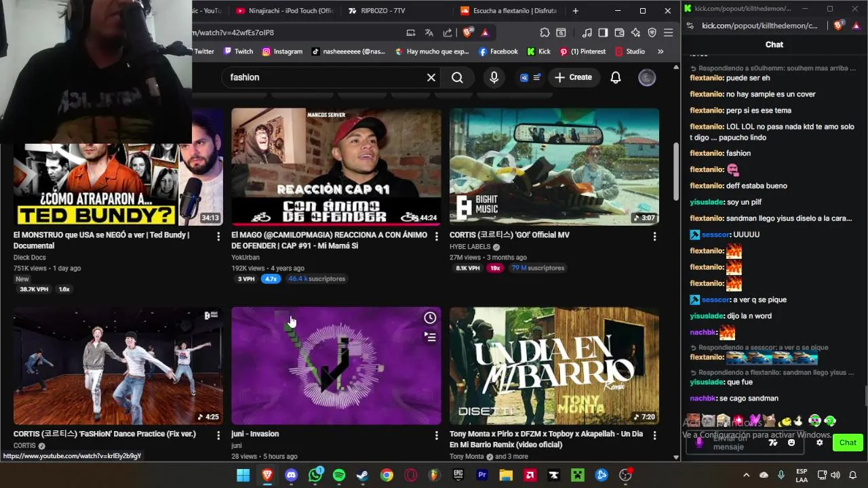Screen dimensions: 868x488
Task: Click the YouTube page vertical scrollbar
Action: 675,173
